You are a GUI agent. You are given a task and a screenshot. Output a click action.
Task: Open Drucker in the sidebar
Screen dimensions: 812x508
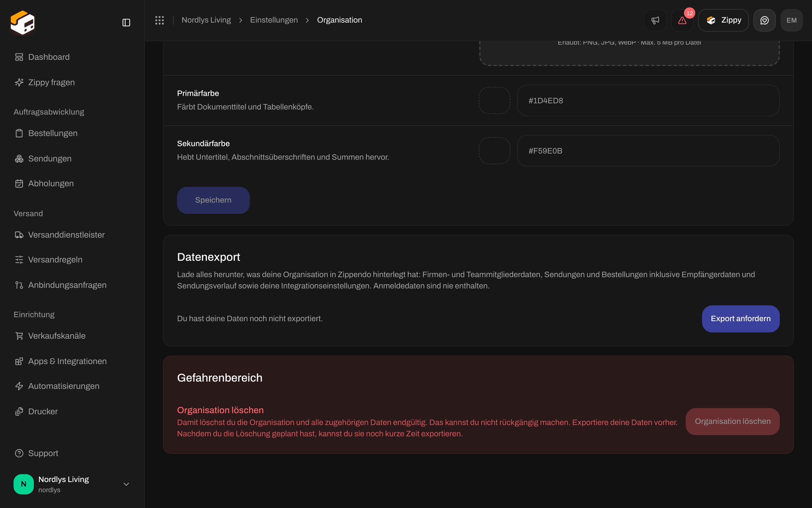point(72,411)
